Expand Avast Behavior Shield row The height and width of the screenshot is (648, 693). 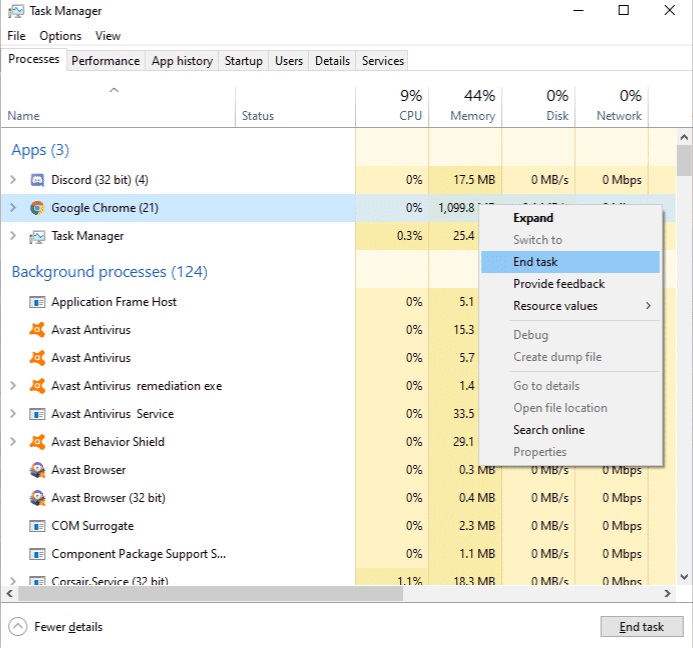[13, 441]
